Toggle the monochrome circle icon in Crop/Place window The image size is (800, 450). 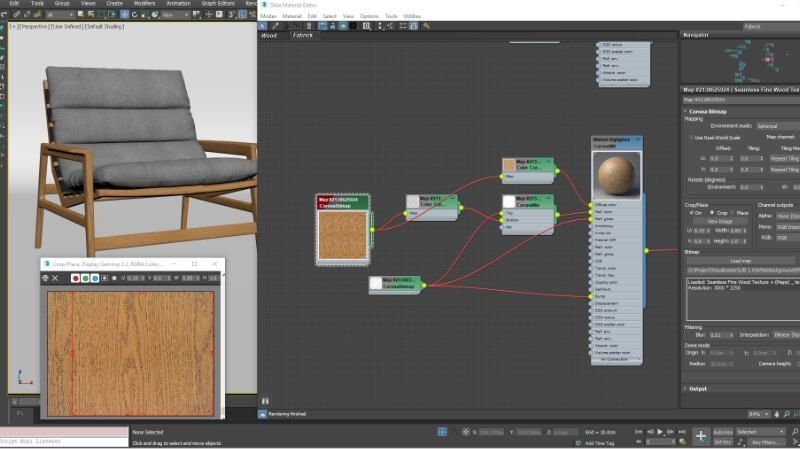pyautogui.click(x=114, y=278)
